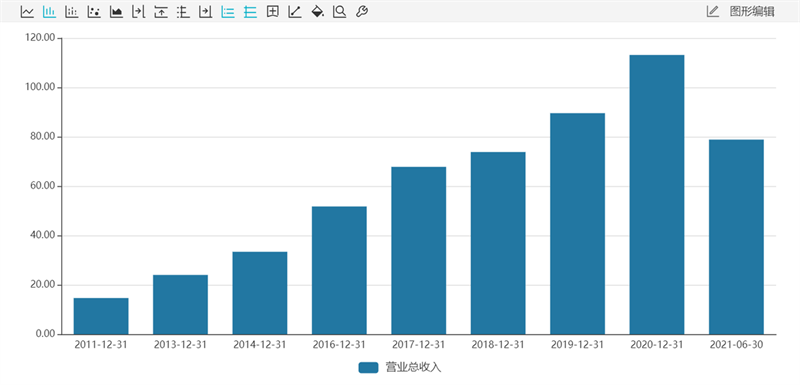
Task: Click the paint bucket fill icon
Action: 317,11
